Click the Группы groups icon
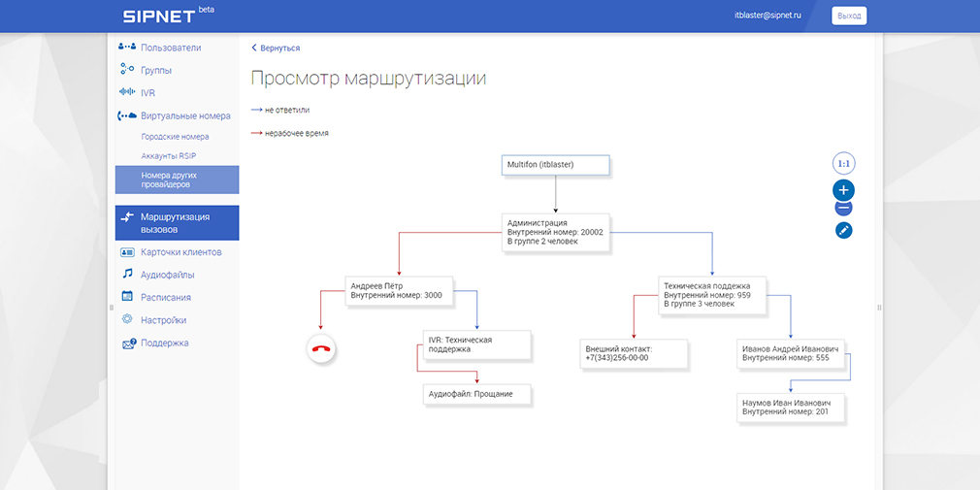980x490 pixels. (x=127, y=70)
